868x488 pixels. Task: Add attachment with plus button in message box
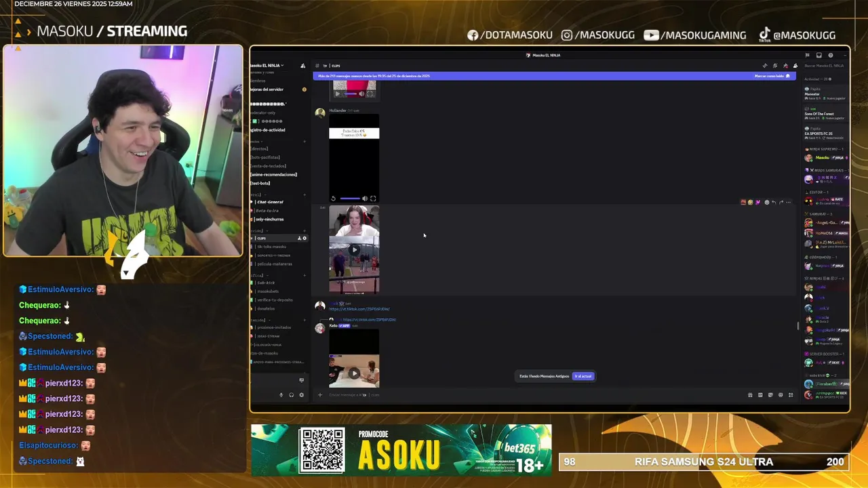(x=320, y=394)
